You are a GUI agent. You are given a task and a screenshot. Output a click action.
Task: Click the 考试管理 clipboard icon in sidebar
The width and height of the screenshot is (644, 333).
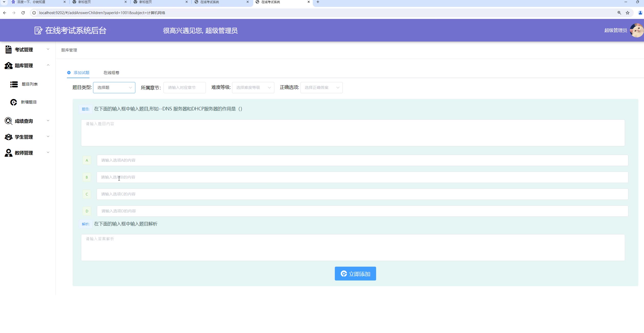[8, 49]
